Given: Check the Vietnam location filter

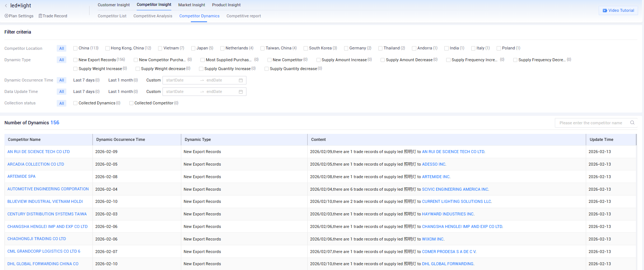Looking at the screenshot, I should pos(160,48).
